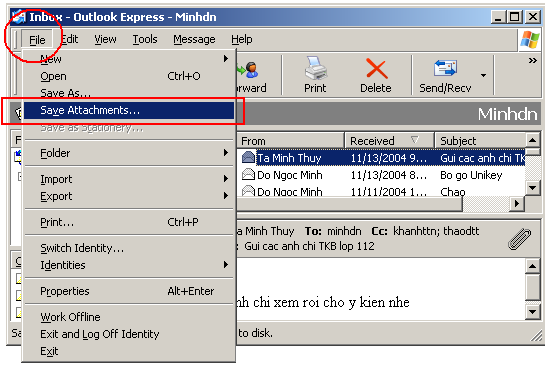
Task: Open the Help menu
Action: (x=241, y=39)
